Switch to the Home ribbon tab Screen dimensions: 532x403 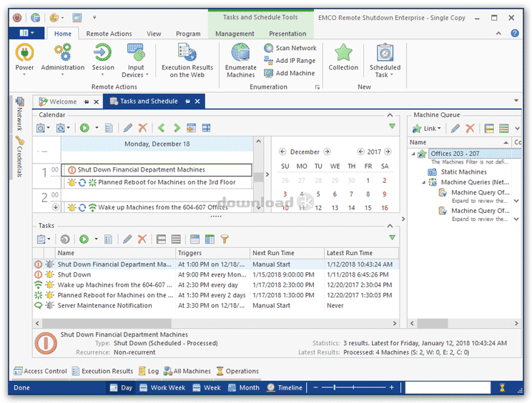pyautogui.click(x=63, y=34)
